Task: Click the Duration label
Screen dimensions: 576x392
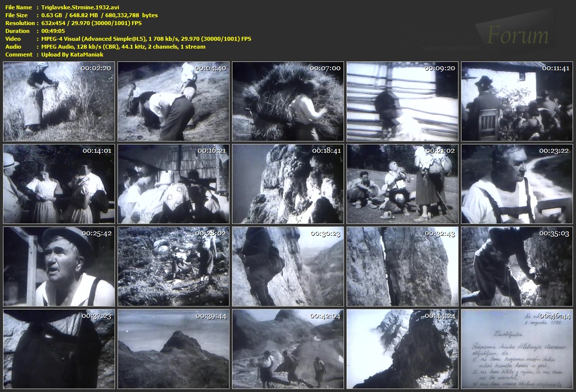Action: [17, 31]
